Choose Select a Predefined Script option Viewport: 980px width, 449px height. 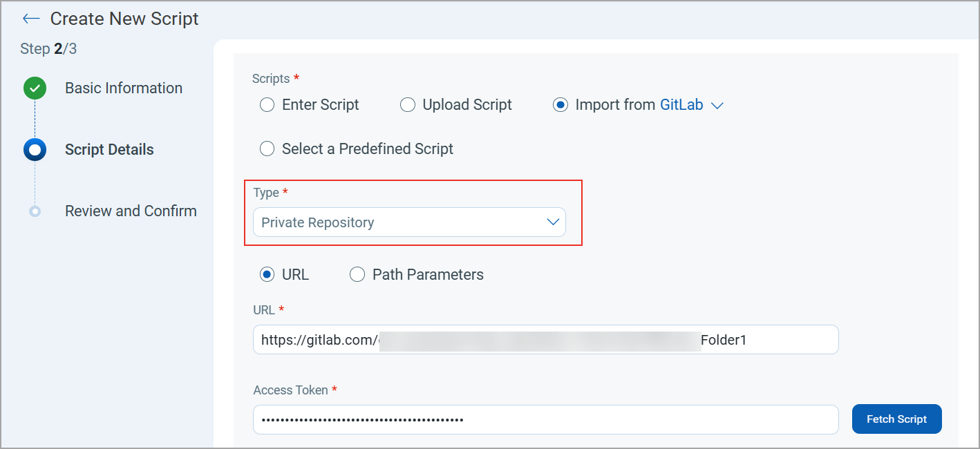267,149
